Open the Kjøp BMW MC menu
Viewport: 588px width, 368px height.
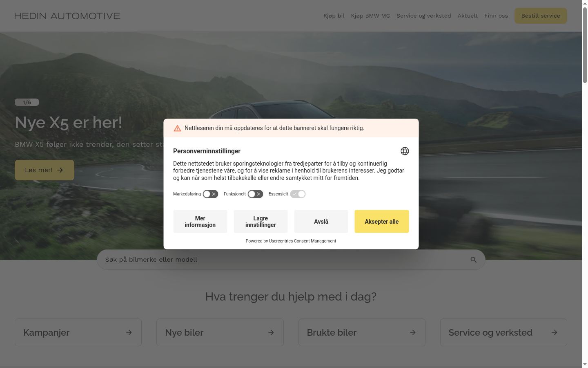370,16
